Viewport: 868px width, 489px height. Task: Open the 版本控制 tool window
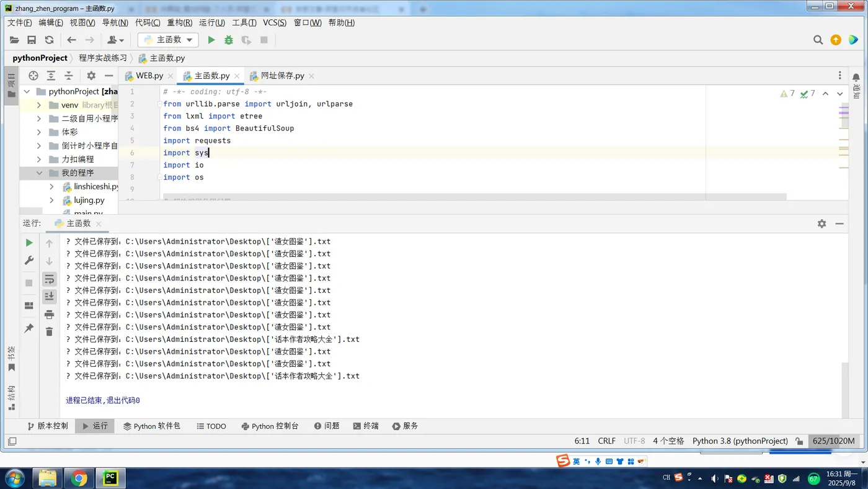pyautogui.click(x=47, y=426)
